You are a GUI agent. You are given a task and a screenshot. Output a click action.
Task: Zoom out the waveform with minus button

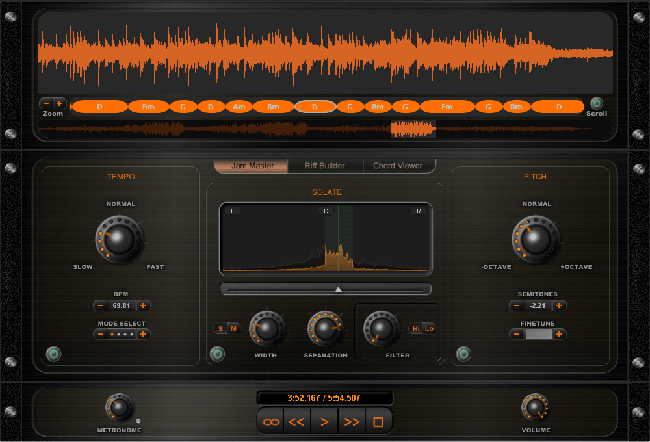pyautogui.click(x=47, y=104)
